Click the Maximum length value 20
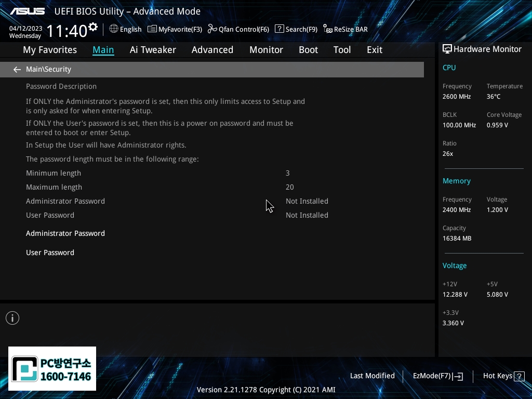The width and height of the screenshot is (532, 399). [290, 187]
